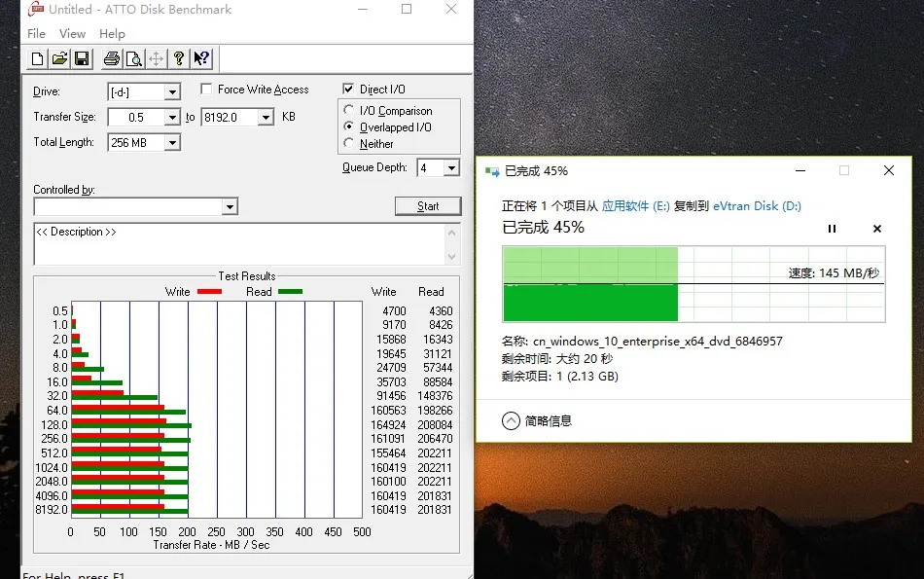Select the I/O Comparison radio button

[349, 110]
